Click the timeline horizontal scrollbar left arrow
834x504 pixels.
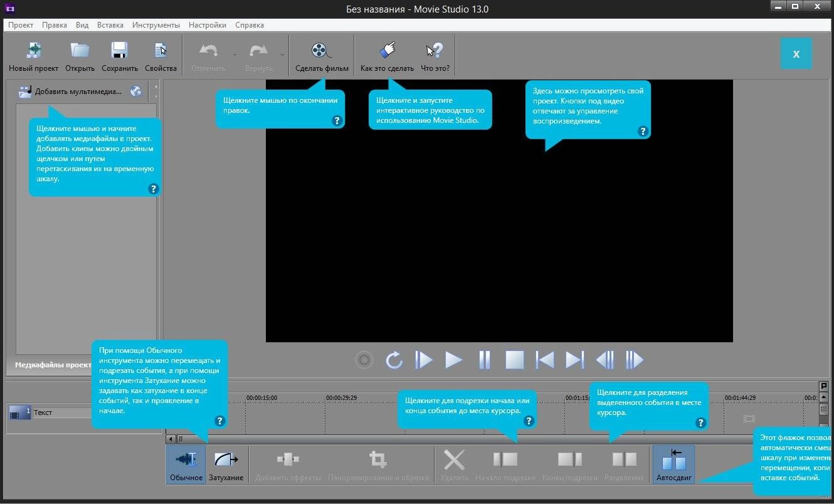click(x=171, y=439)
